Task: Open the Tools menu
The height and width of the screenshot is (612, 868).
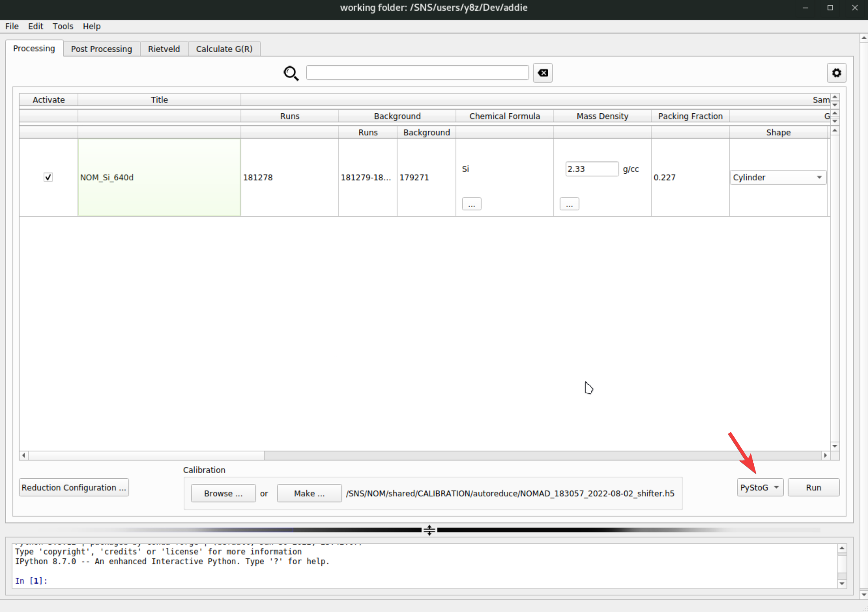Action: pyautogui.click(x=63, y=26)
